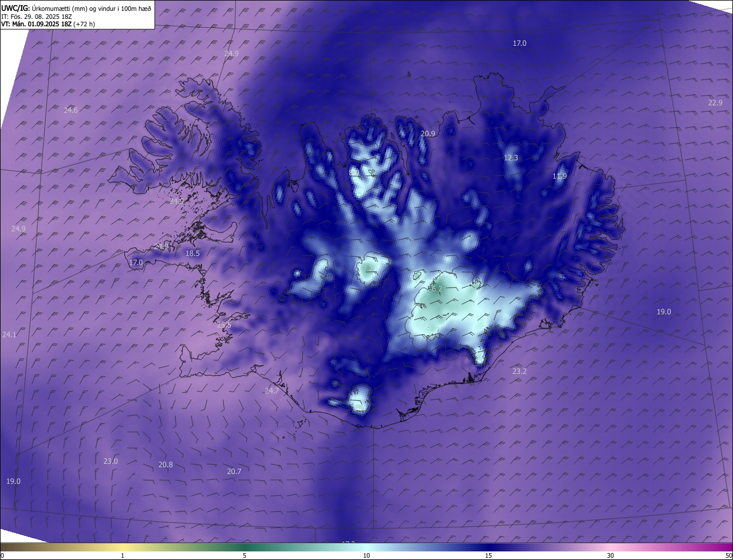Click the 50 tick on the colour scale

click(x=728, y=555)
